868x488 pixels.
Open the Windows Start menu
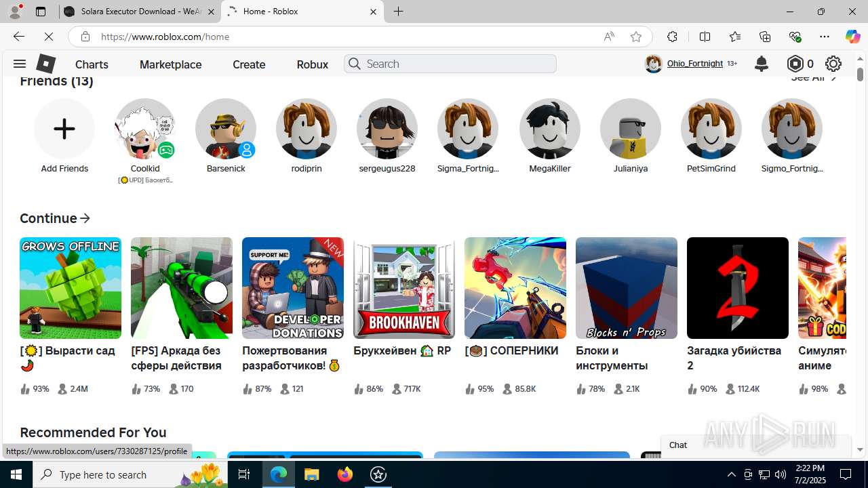[16, 474]
